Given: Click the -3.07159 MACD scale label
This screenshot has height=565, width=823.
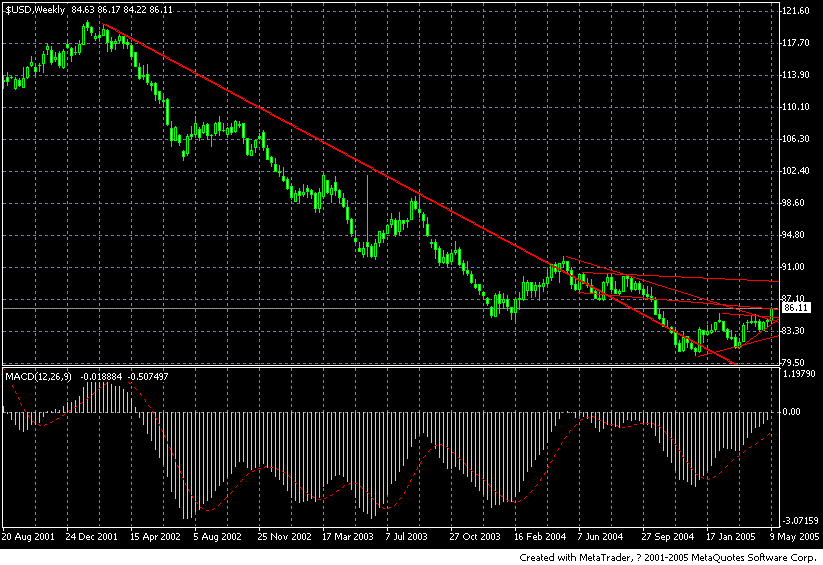Looking at the screenshot, I should tap(800, 521).
